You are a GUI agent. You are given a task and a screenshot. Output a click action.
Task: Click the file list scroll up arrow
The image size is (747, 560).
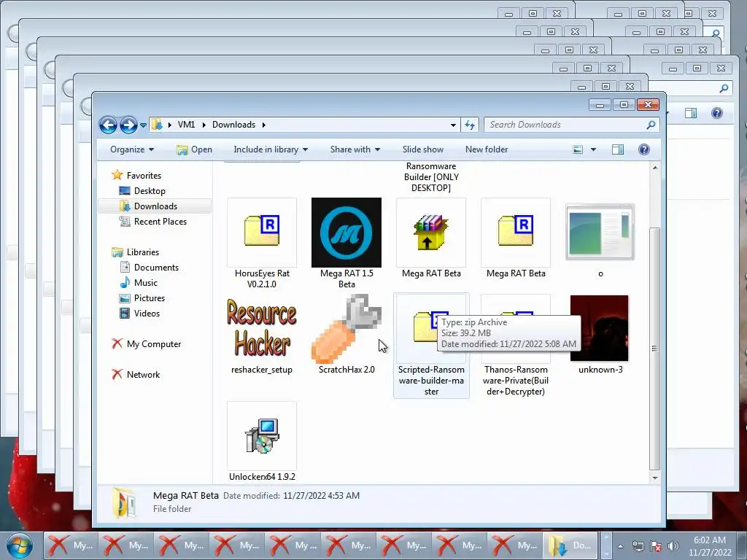click(x=655, y=168)
